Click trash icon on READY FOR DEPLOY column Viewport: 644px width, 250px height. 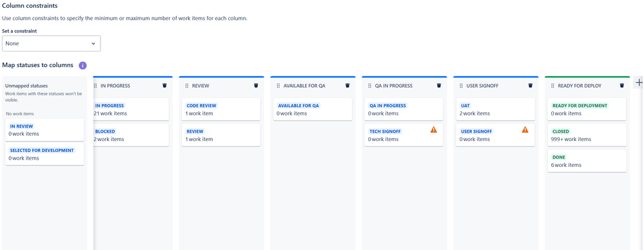(x=622, y=86)
